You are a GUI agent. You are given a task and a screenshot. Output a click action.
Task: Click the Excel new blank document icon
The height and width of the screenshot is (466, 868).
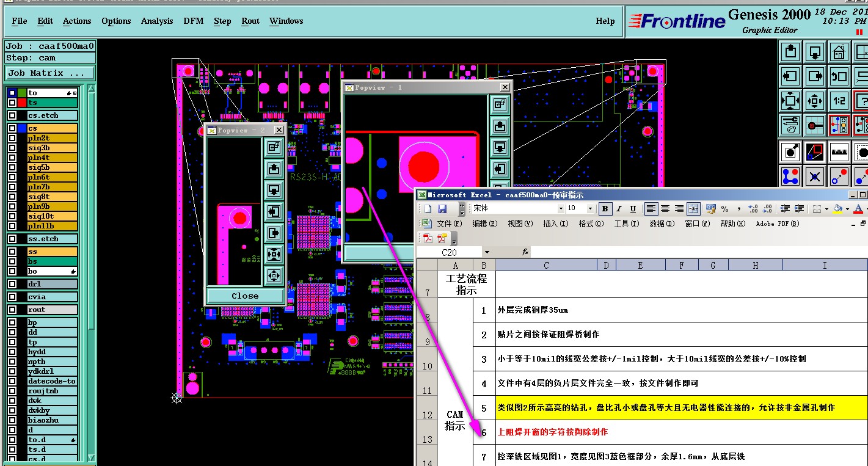click(428, 209)
